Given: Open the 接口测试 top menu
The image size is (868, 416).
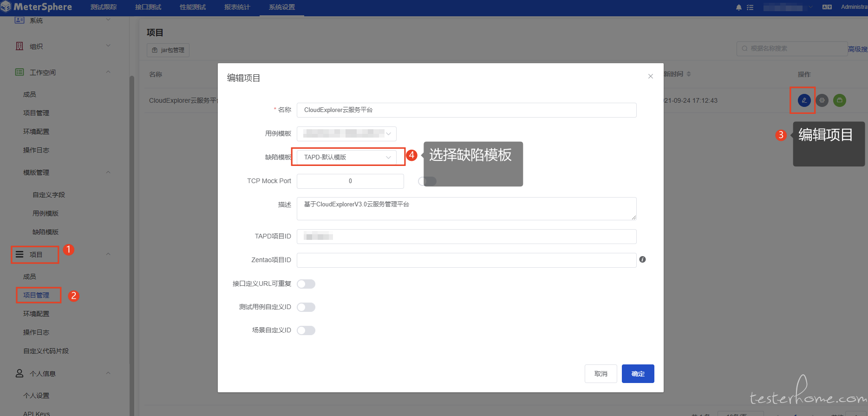Looking at the screenshot, I should [148, 7].
